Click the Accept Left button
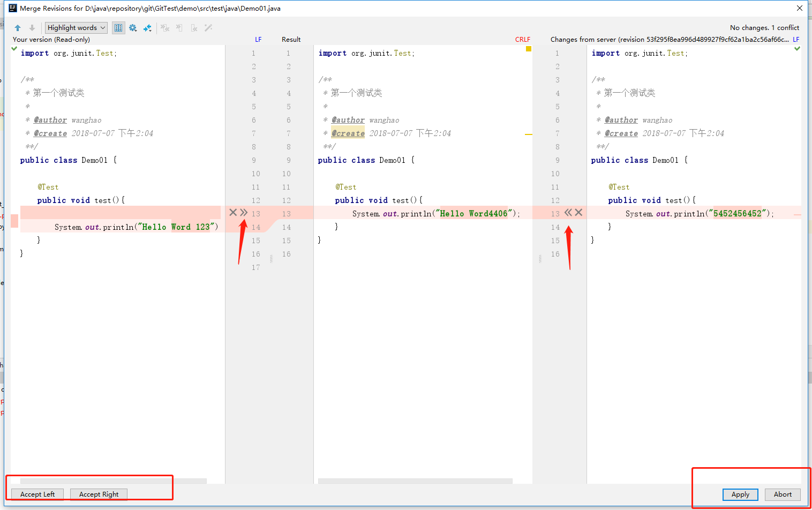The height and width of the screenshot is (510, 812). click(x=37, y=494)
